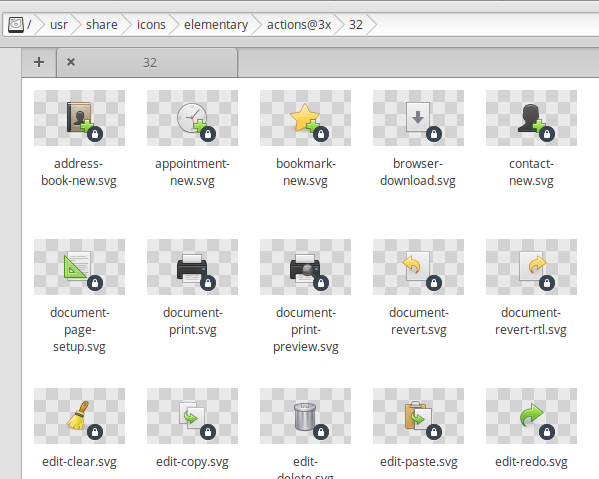Click the bookmark-new.svg file name
Screen dimensions: 599x479
click(306, 172)
